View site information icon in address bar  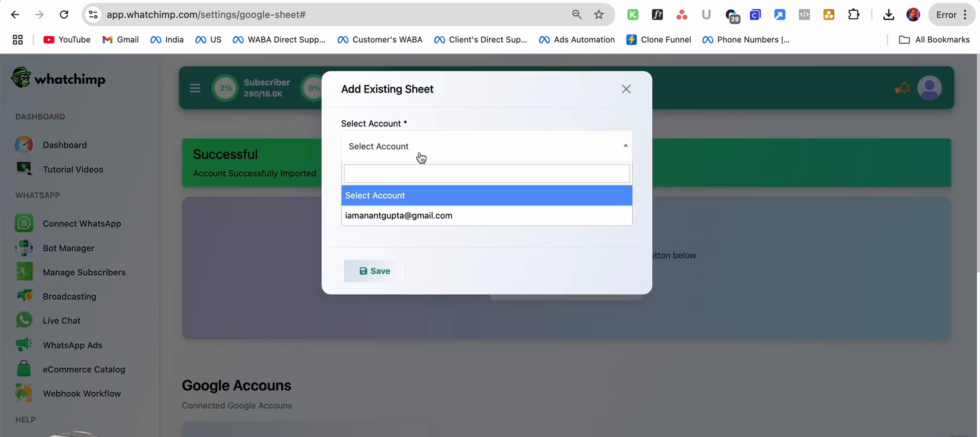(x=93, y=15)
